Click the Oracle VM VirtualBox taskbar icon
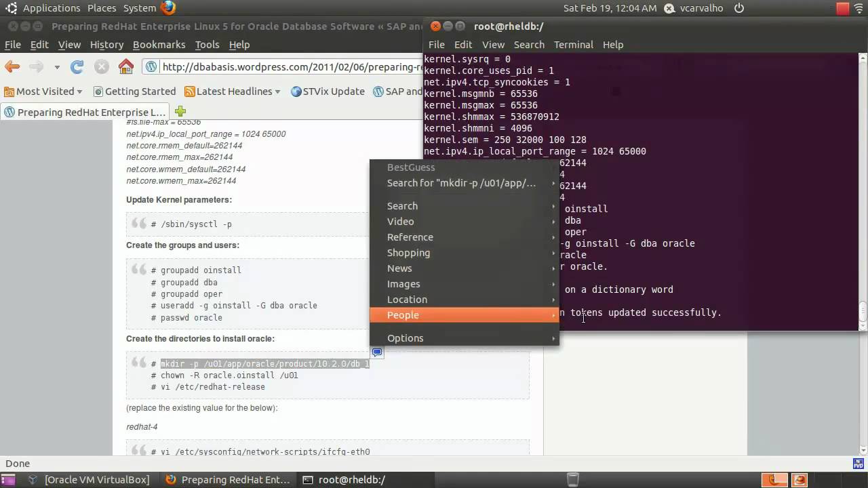Viewport: 868px width, 488px height. [33, 479]
